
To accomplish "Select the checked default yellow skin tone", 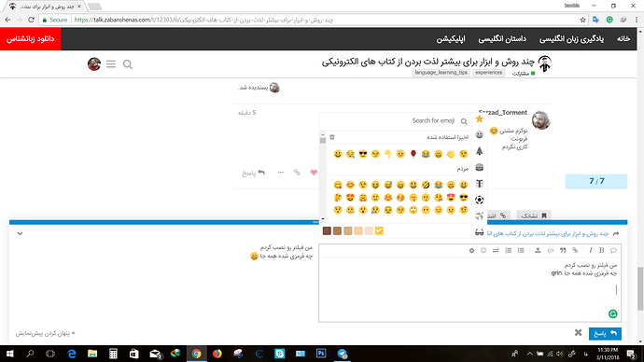I will click(379, 231).
